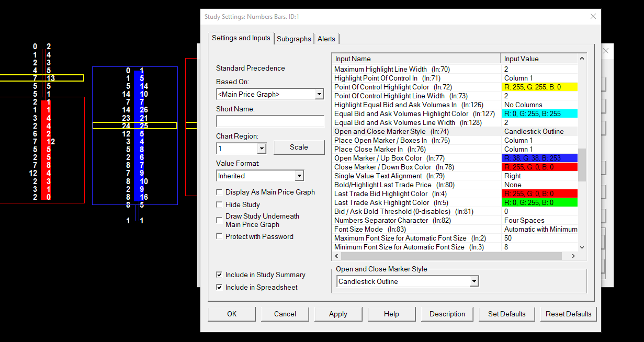Enable Display As Main Price Graph

coord(220,192)
